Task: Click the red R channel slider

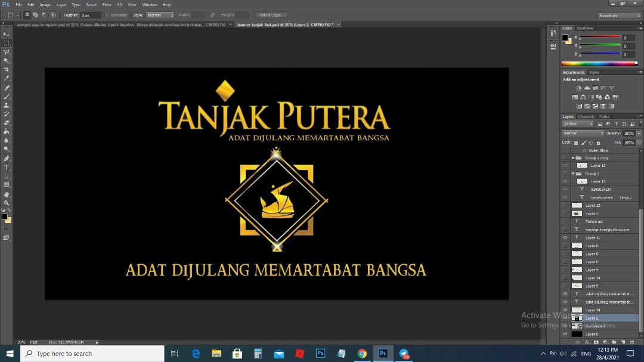Action: pyautogui.click(x=600, y=38)
